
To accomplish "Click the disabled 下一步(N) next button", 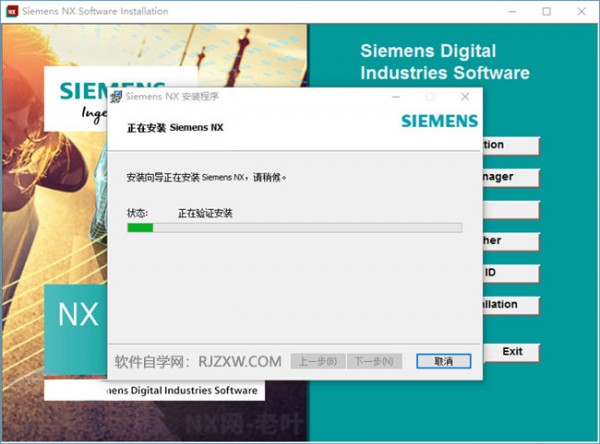I will pyautogui.click(x=374, y=361).
